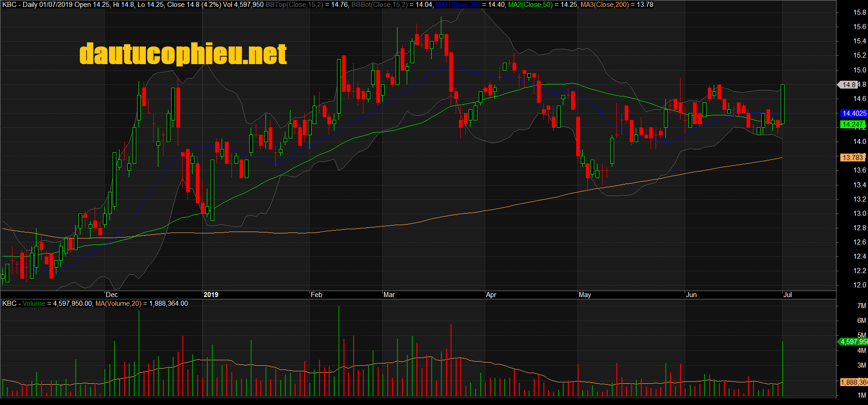Click the 14.0 price axis label
Screen dimensions: 868x405
[860, 142]
